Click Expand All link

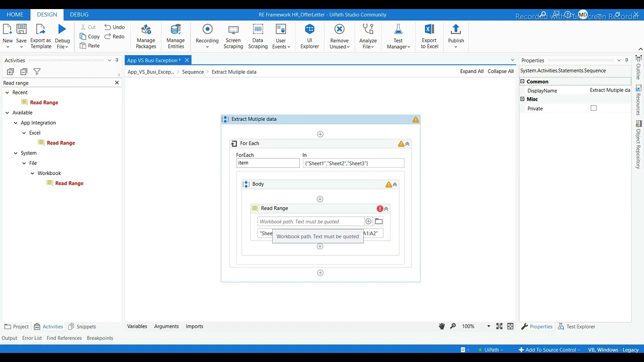coord(472,71)
